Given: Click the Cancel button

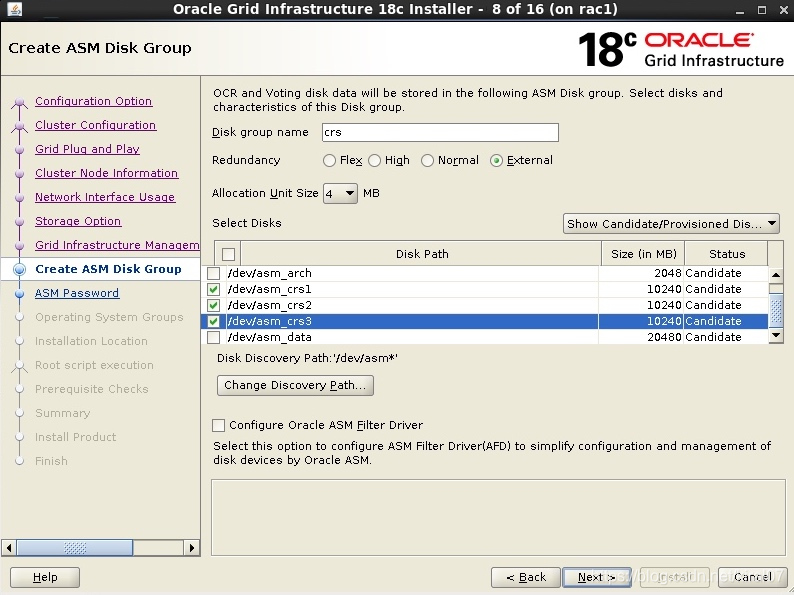Looking at the screenshot, I should (752, 577).
